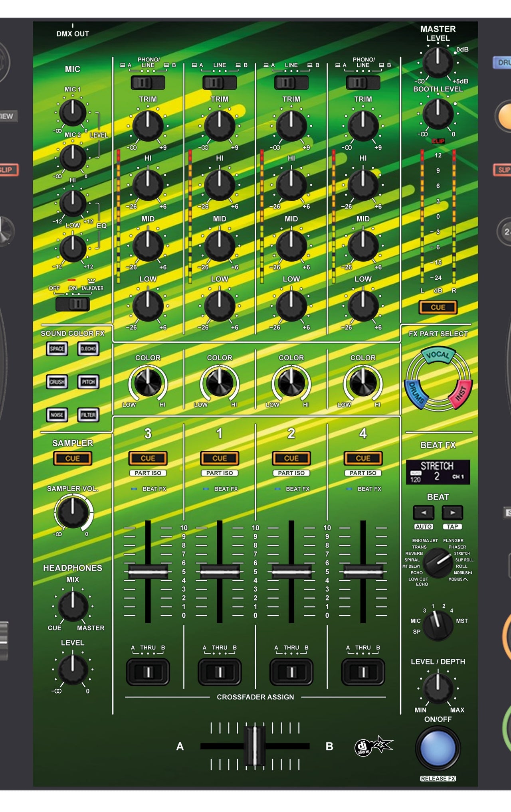Viewport: 511px width, 812px height.
Task: Toggle channel 1 LINE input switch
Action: [220, 83]
